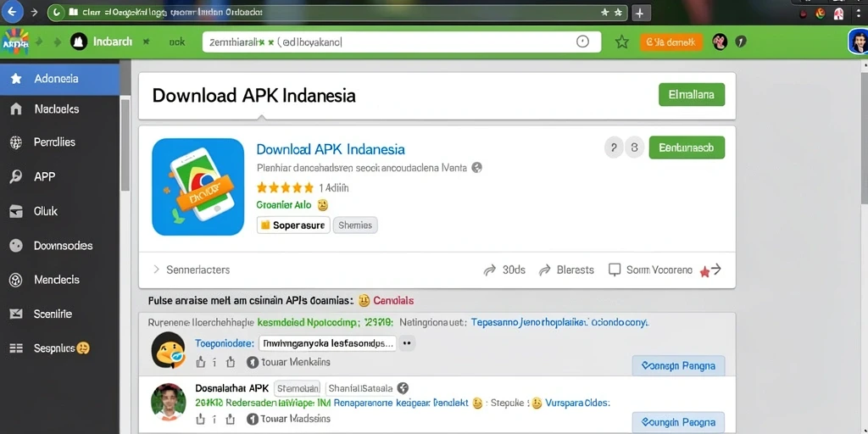This screenshot has width=868, height=434.
Task: Click ShanialiSateala text
Action: point(361,388)
